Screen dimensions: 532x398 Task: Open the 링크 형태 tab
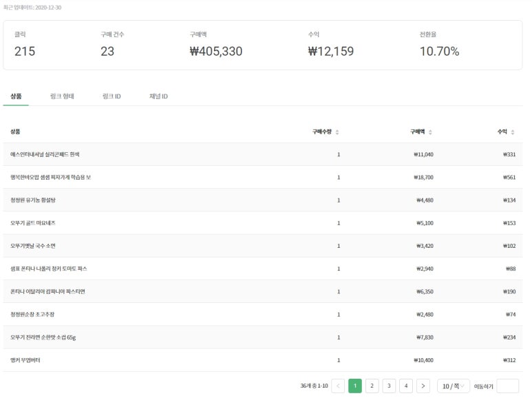[62, 96]
